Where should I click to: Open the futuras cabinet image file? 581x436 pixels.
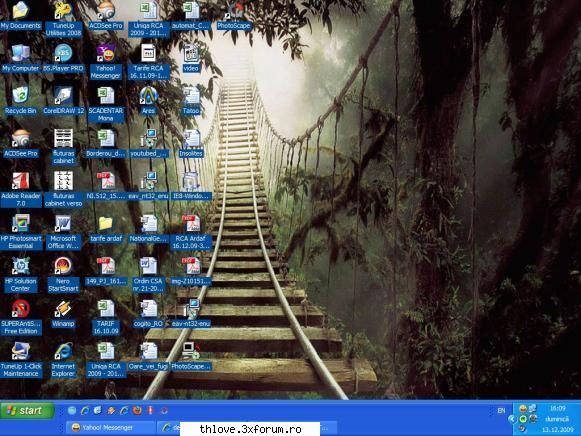tap(63, 146)
